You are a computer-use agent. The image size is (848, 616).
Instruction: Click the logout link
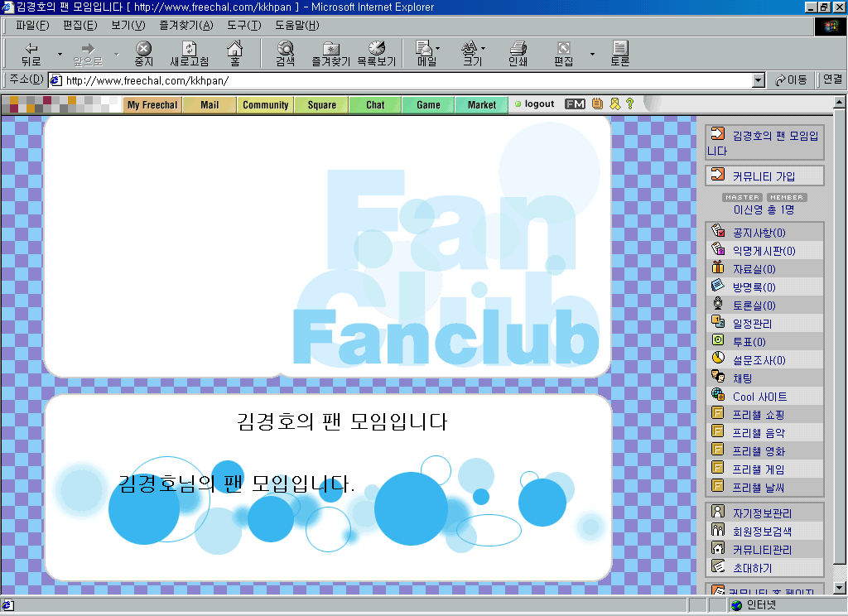point(538,104)
